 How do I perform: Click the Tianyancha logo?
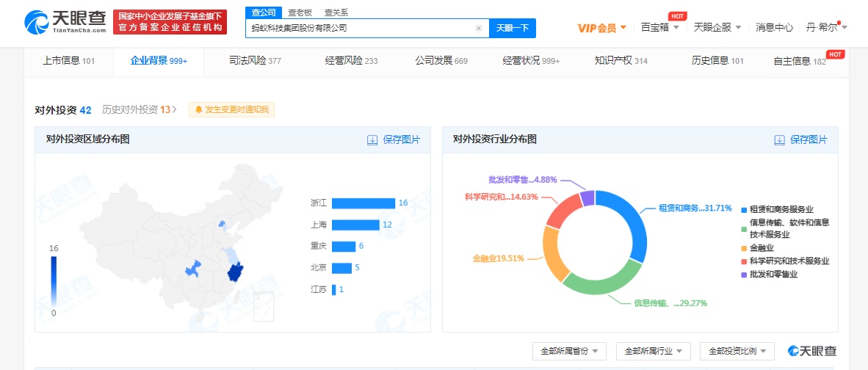click(65, 21)
